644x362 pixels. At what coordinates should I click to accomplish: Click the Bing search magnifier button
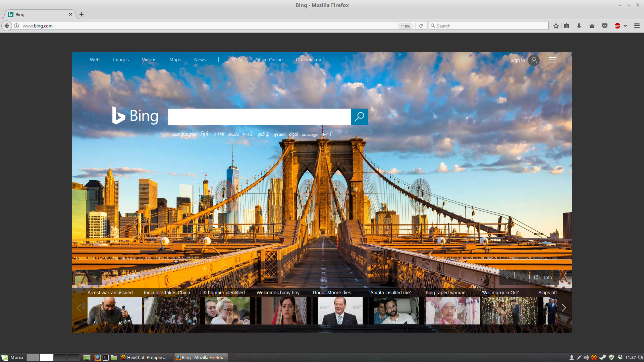359,117
